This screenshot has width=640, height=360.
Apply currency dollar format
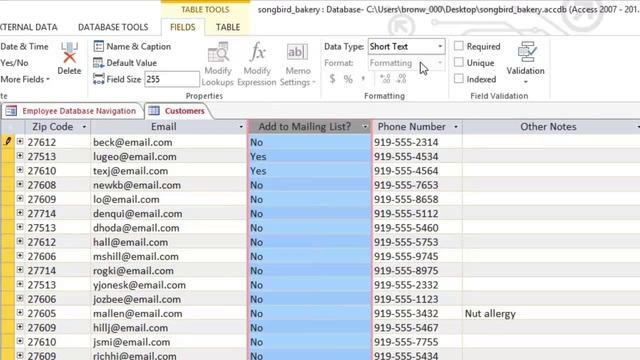332,79
